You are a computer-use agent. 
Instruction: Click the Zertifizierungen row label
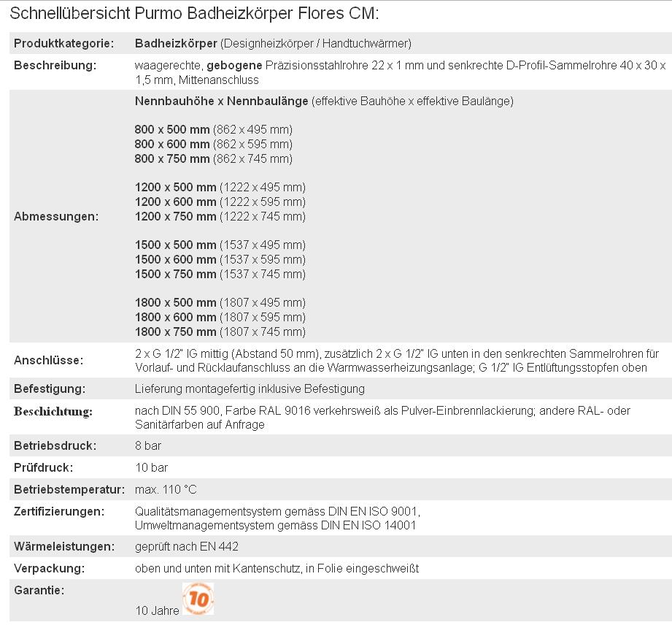[59, 511]
